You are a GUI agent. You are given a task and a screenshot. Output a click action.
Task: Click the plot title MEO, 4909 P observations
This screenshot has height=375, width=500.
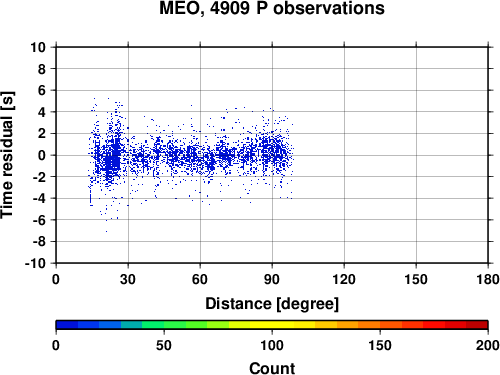pos(272,8)
